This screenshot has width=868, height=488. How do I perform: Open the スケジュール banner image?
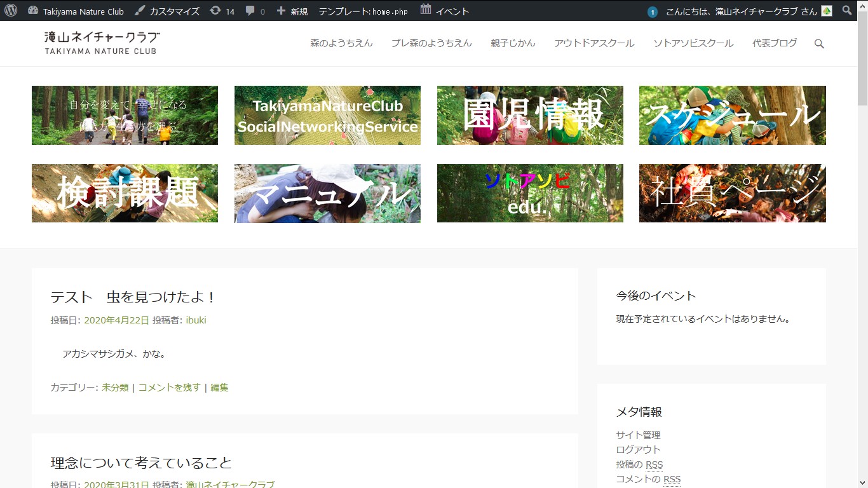pos(732,115)
